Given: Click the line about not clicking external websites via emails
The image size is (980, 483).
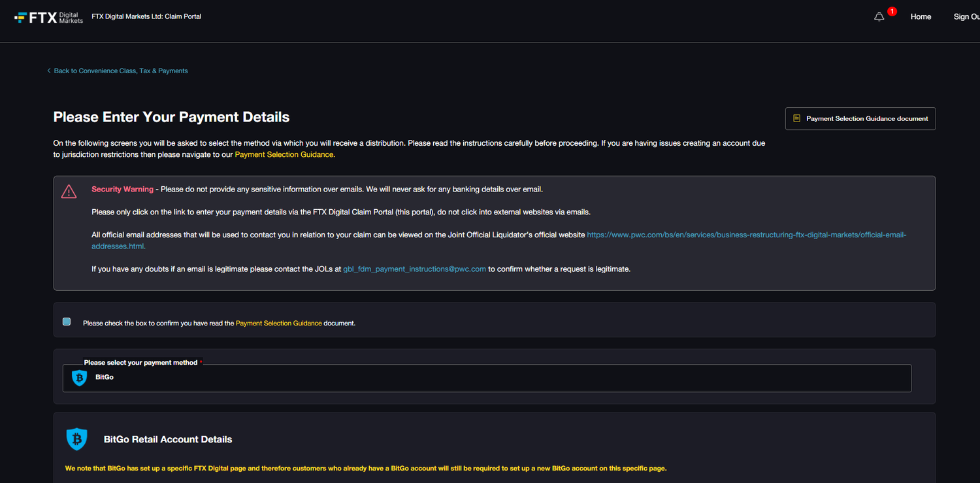Looking at the screenshot, I should (x=341, y=212).
